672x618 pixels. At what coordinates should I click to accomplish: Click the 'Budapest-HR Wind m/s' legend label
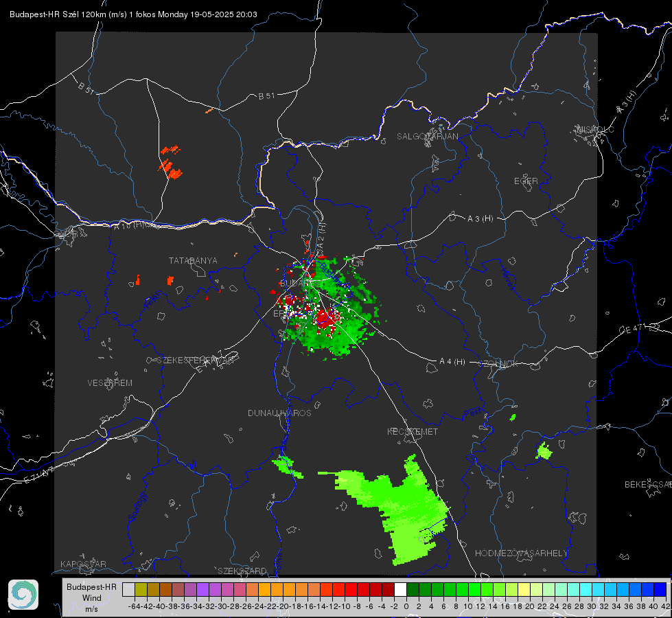pyautogui.click(x=92, y=598)
